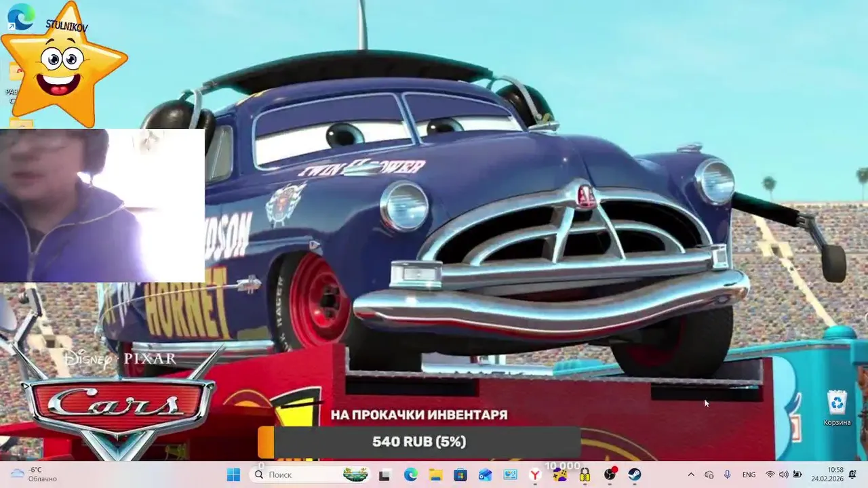Open Wi-Fi network settings from tray
The image size is (868, 488).
(770, 475)
